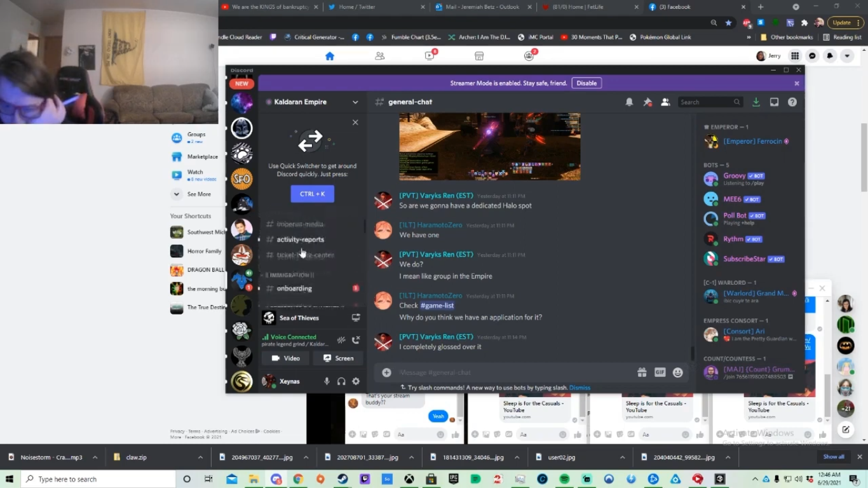Click the gift Nitro icon
Screen dimensions: 868x488
tap(642, 372)
